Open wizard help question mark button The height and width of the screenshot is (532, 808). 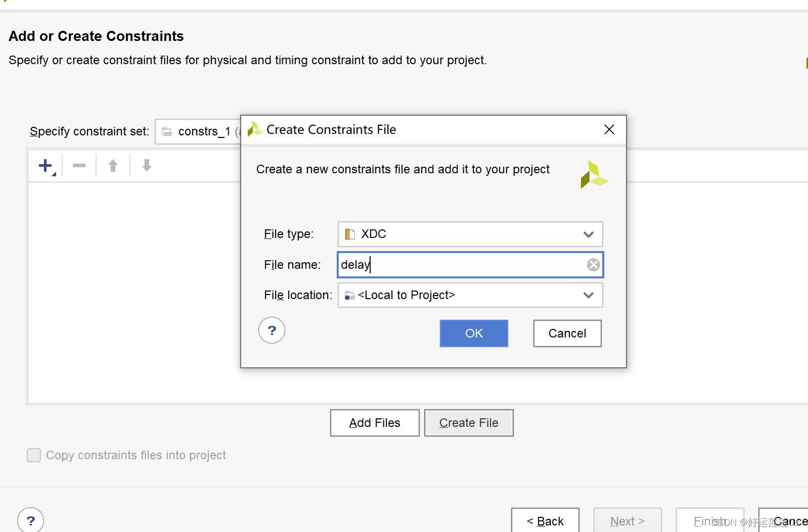pyautogui.click(x=30, y=520)
